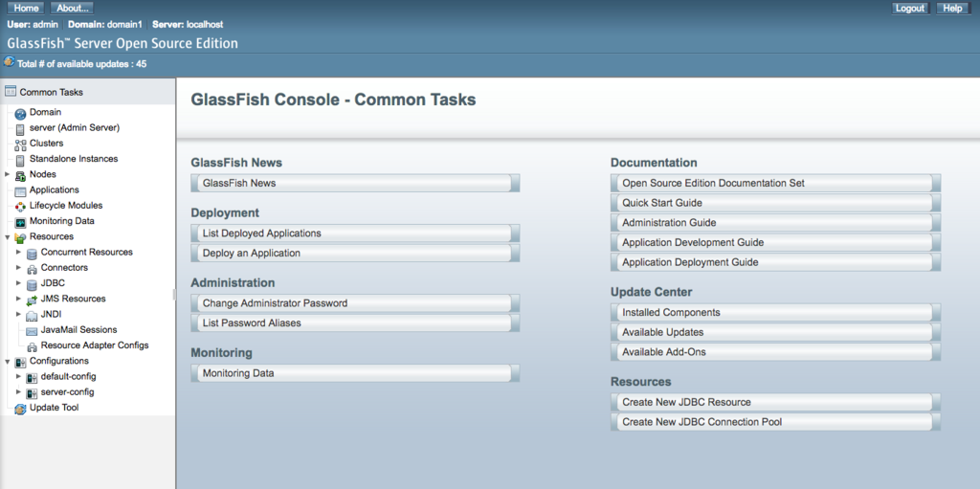Click the Logout button
This screenshot has height=489, width=980.
[910, 8]
